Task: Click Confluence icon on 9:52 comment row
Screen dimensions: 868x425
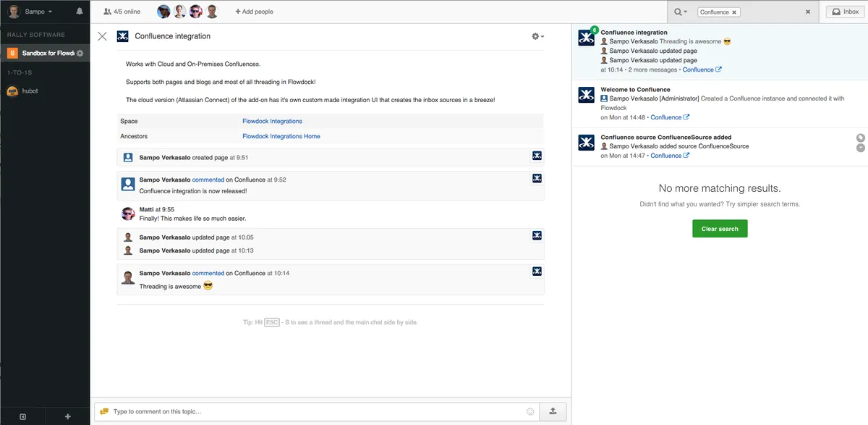Action: tap(537, 178)
